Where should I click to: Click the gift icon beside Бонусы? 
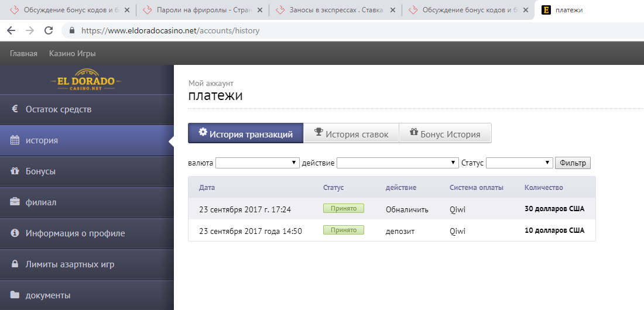click(15, 171)
